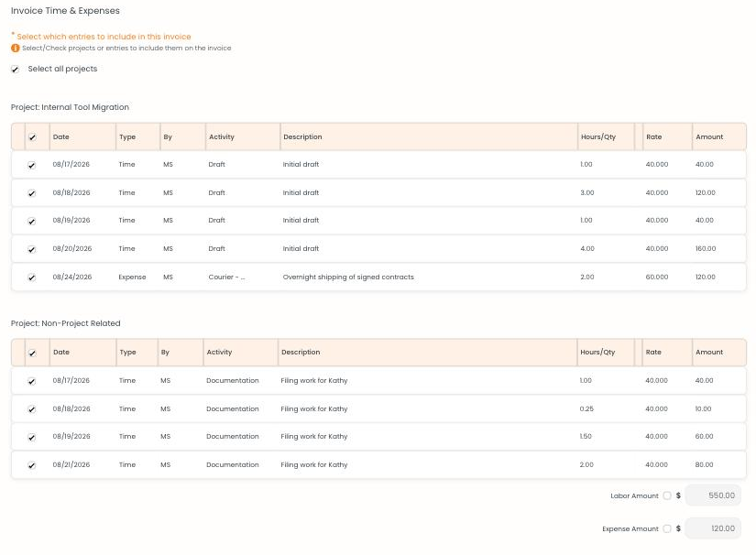Uncheck the 08/20/2026 Initial draft entry
The height and width of the screenshot is (555, 756).
(x=32, y=249)
